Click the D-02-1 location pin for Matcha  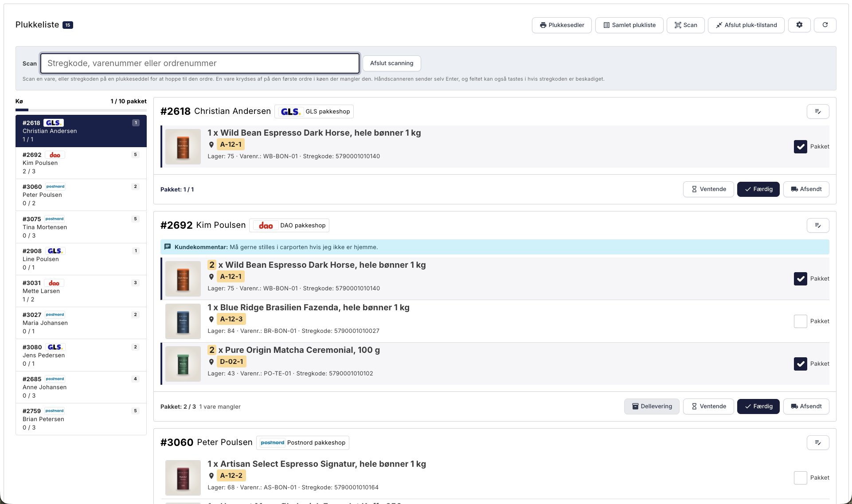tap(211, 362)
